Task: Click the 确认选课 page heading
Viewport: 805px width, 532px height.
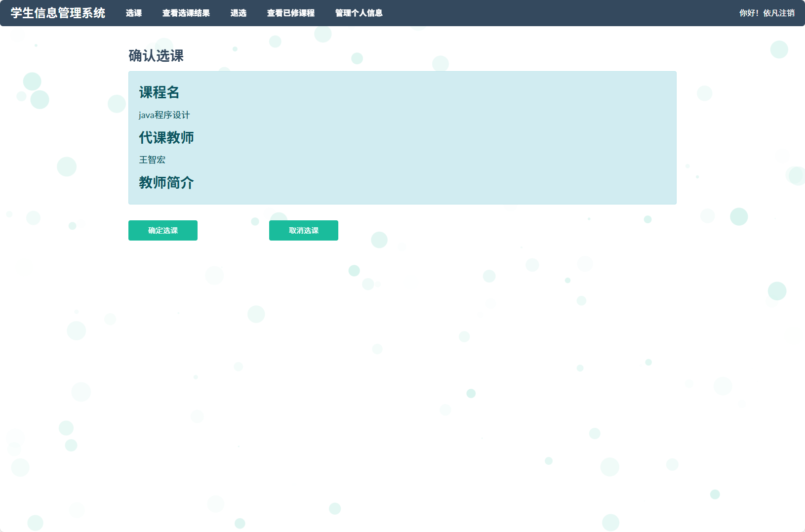Action: 156,56
